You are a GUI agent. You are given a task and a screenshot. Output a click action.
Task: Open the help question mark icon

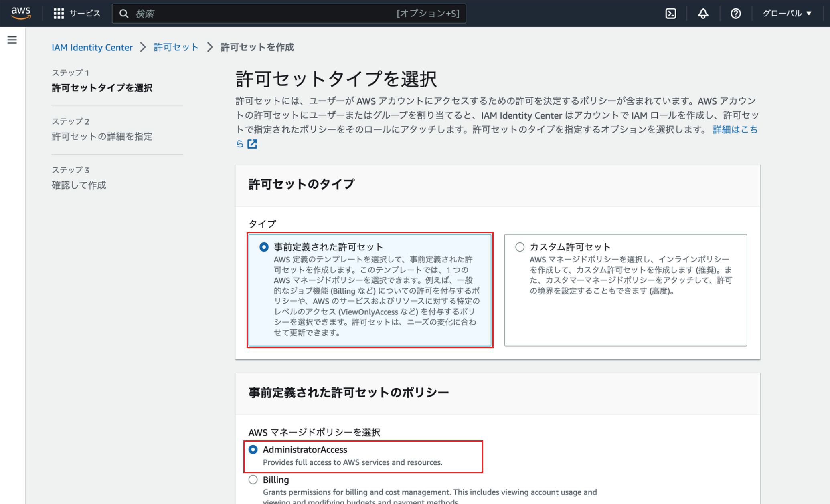point(735,13)
